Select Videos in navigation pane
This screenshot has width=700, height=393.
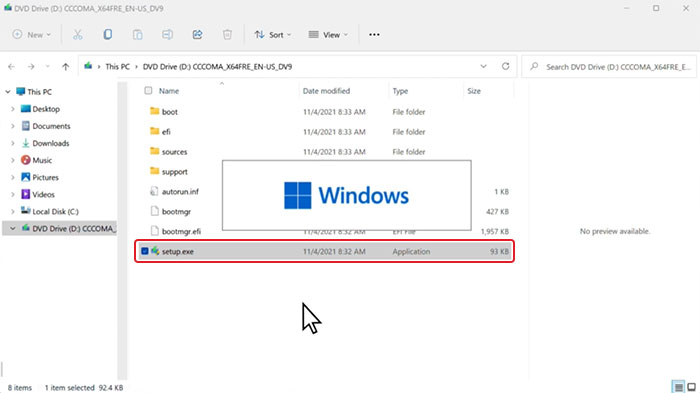[43, 194]
